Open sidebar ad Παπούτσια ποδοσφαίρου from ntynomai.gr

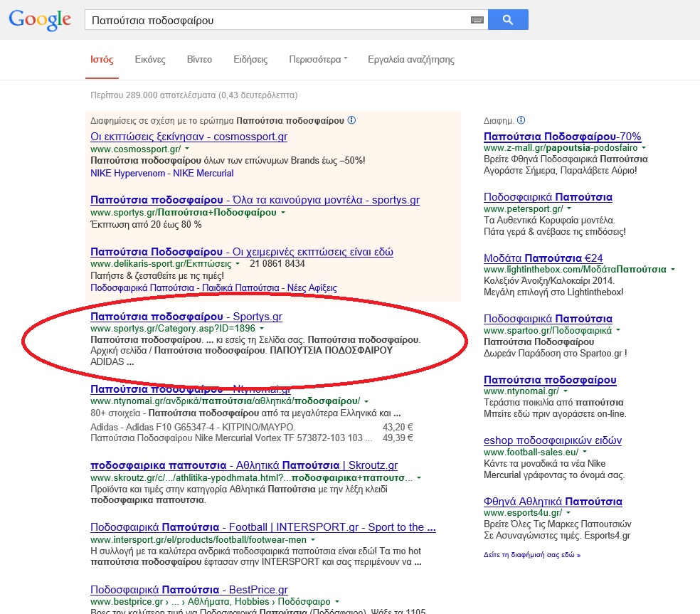[550, 380]
